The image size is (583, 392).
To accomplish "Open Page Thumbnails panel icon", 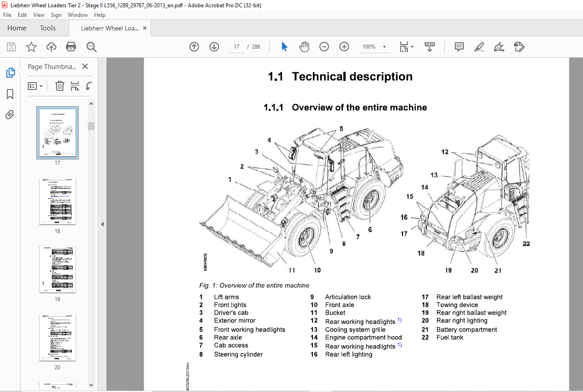I will [10, 73].
